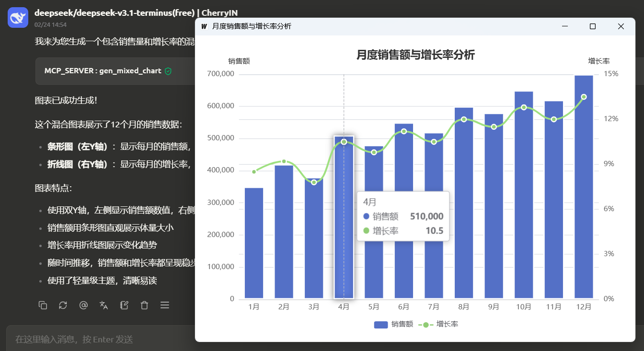This screenshot has height=351, width=644.
Task: Toggle the 增长率 series in chart legend
Action: click(x=438, y=324)
